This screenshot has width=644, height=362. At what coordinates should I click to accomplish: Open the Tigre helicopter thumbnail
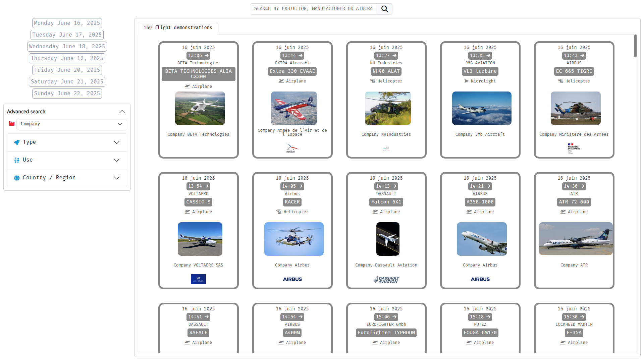(x=576, y=108)
